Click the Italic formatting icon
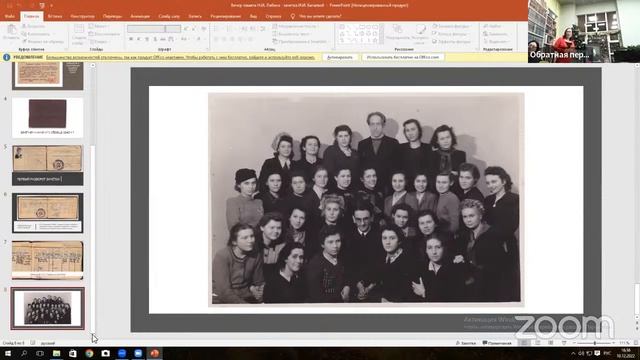Screen dimensions: 640x360 pyautogui.click(x=139, y=39)
